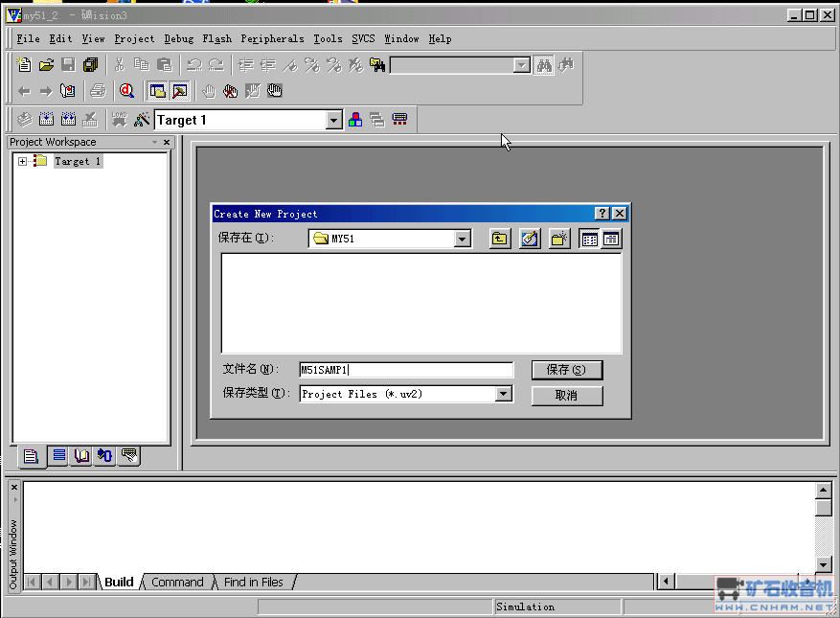
Task: Open the Flash menu
Action: pyautogui.click(x=217, y=38)
